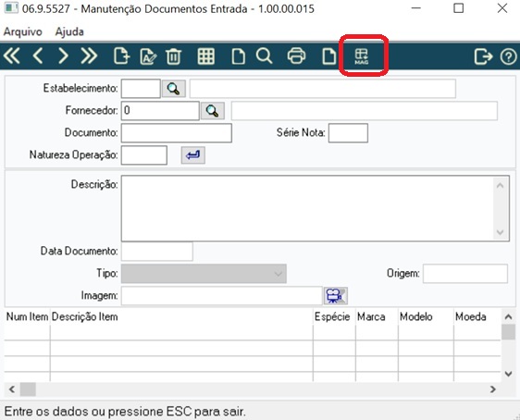Edit the current document record
The image size is (520, 420).
(x=148, y=56)
